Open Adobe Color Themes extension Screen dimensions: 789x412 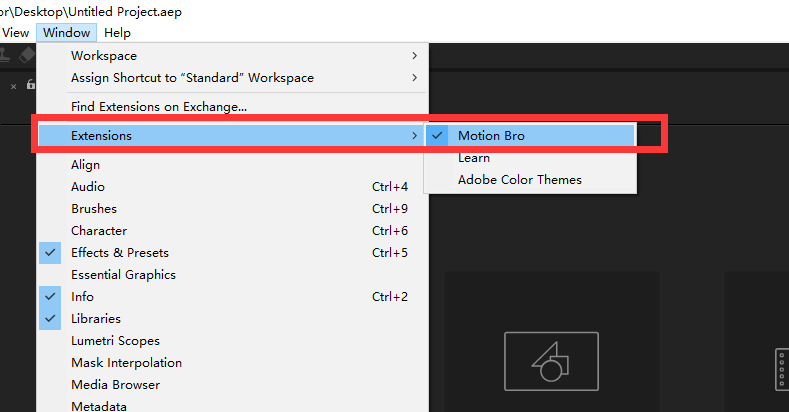click(x=519, y=180)
